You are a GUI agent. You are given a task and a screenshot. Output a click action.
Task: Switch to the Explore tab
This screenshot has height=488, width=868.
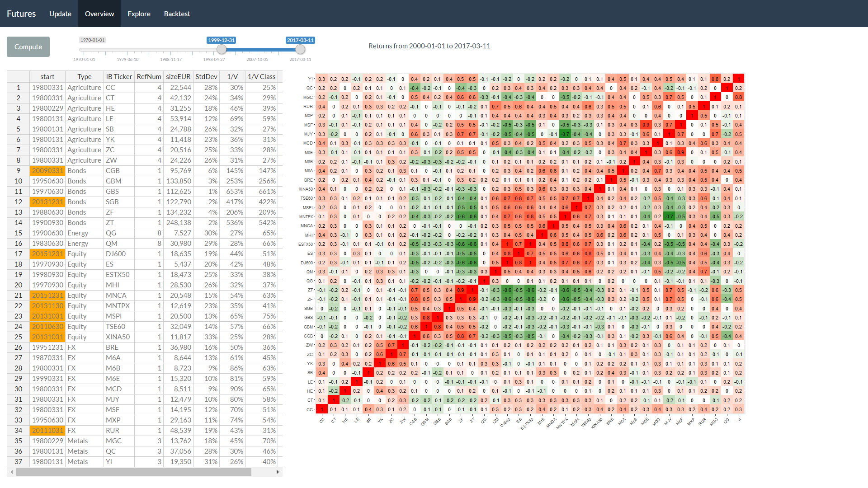point(139,14)
